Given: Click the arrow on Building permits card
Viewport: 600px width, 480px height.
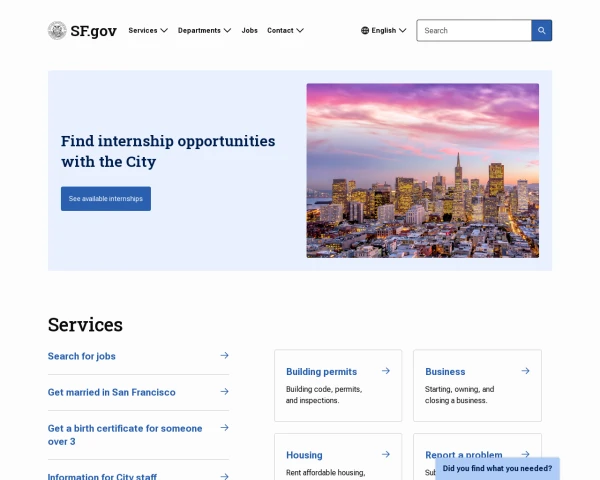Looking at the screenshot, I should (x=385, y=371).
